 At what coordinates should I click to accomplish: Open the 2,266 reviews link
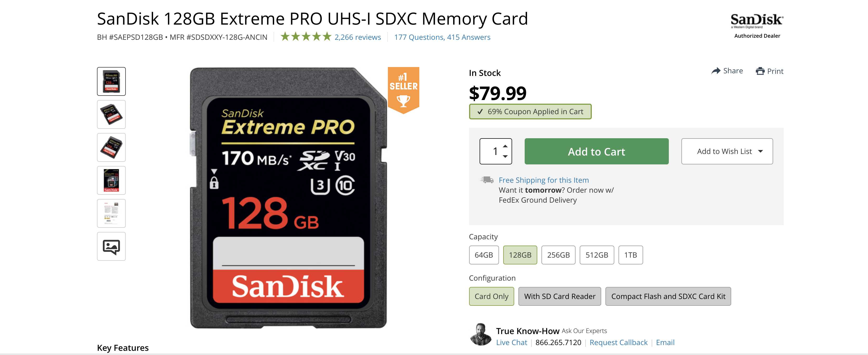pyautogui.click(x=357, y=37)
